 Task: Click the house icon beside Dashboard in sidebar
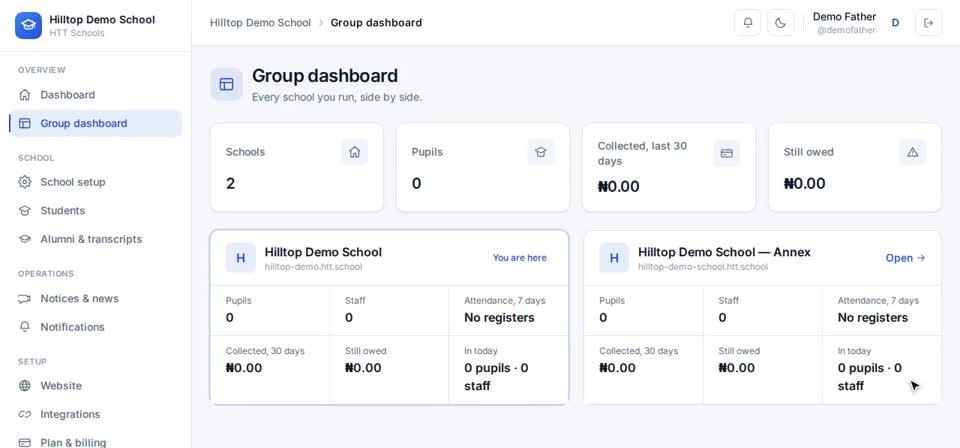pos(24,95)
